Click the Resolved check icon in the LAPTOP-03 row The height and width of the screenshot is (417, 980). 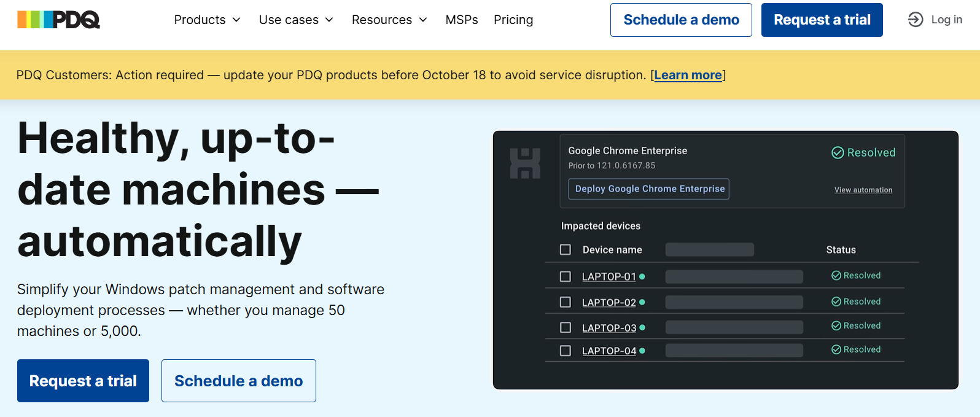(x=836, y=326)
